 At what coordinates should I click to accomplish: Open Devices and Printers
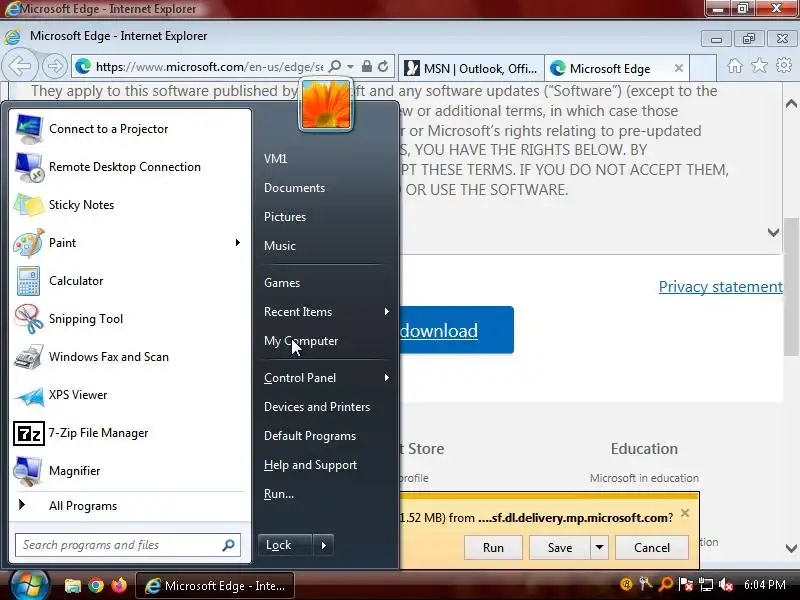click(x=317, y=407)
